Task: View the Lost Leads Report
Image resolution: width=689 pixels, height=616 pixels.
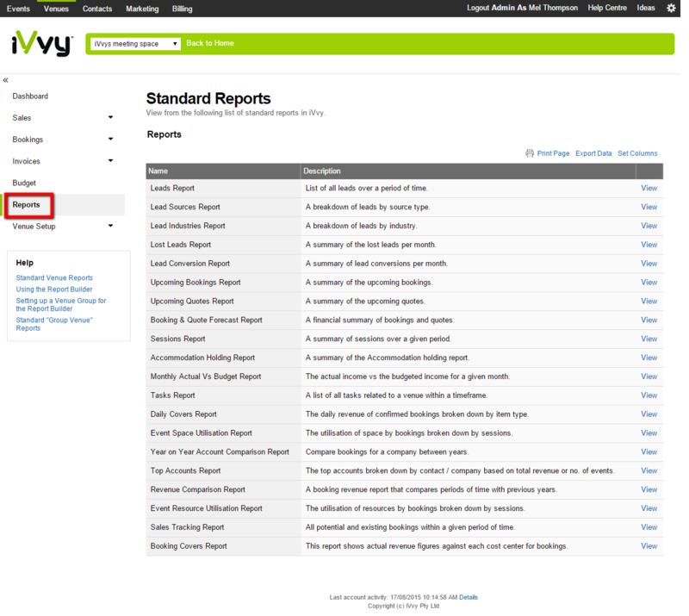Action: pos(649,245)
